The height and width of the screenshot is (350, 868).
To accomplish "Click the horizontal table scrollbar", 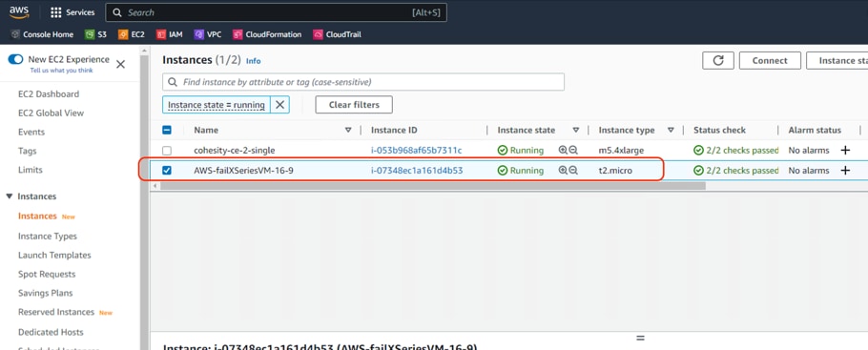I will 433,186.
